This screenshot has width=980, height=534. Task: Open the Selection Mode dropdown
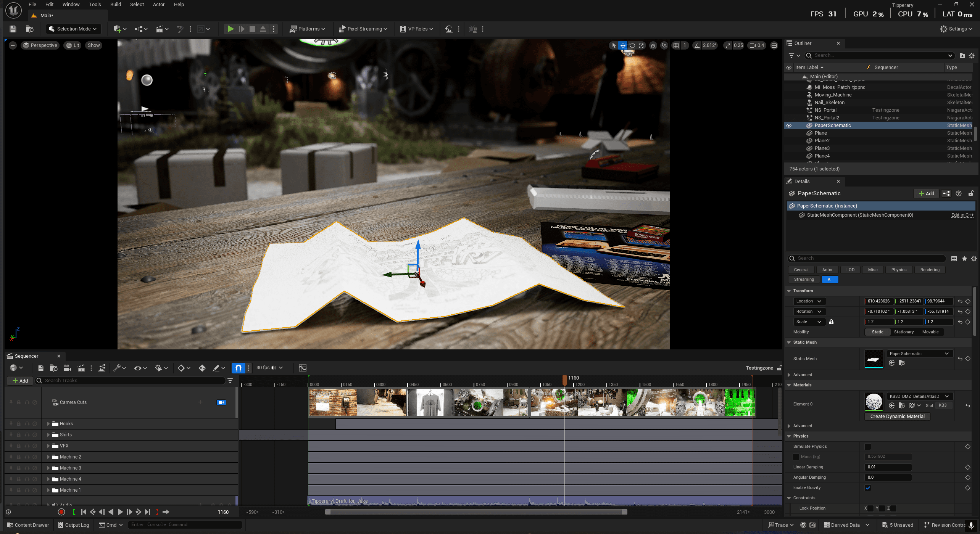(73, 29)
